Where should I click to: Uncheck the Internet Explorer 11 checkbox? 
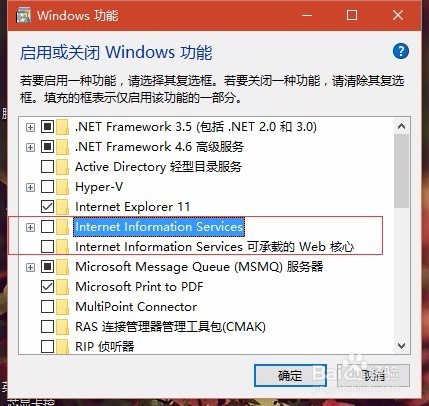point(47,207)
